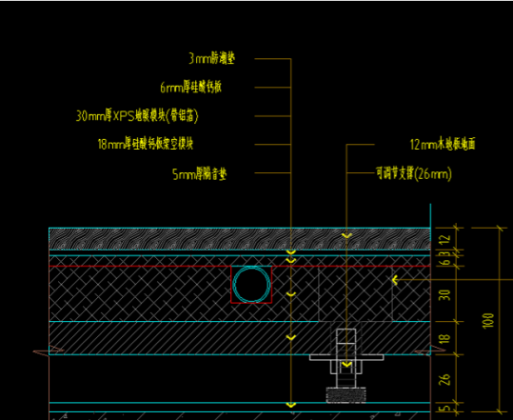Select the "18mm厚硅酸钙板架空模块" label
Image resolution: width=513 pixels, height=420 pixels.
point(146,144)
